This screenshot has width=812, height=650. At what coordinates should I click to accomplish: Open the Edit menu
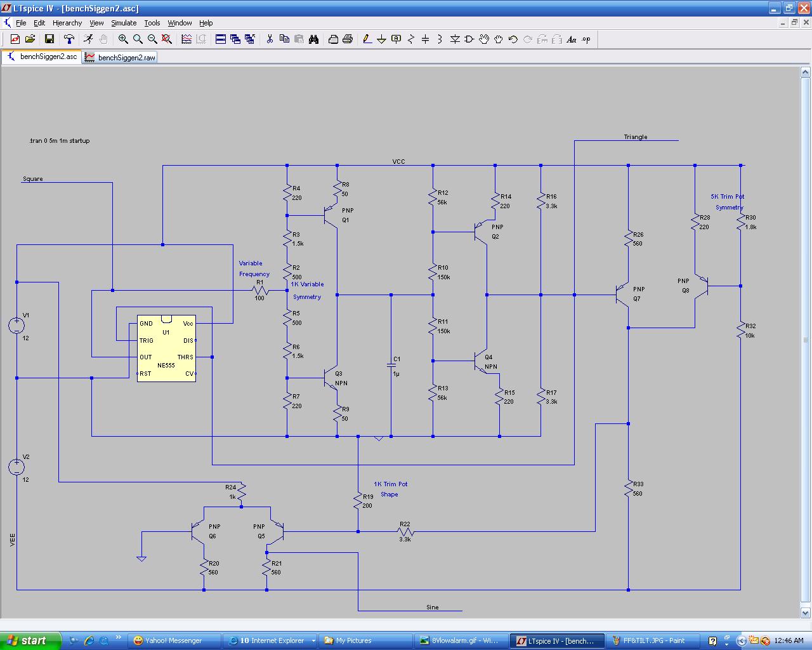tap(39, 23)
